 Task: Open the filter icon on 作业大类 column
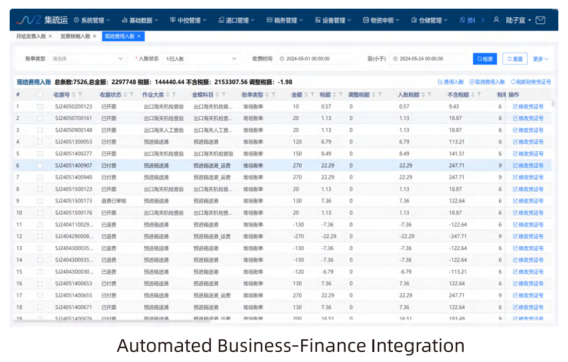pyautogui.click(x=174, y=95)
